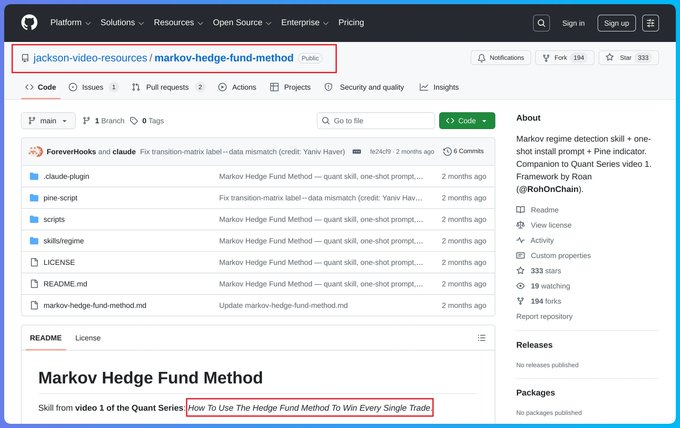The image size is (680, 428).
Task: Open the LICENSE file
Action: coord(59,262)
